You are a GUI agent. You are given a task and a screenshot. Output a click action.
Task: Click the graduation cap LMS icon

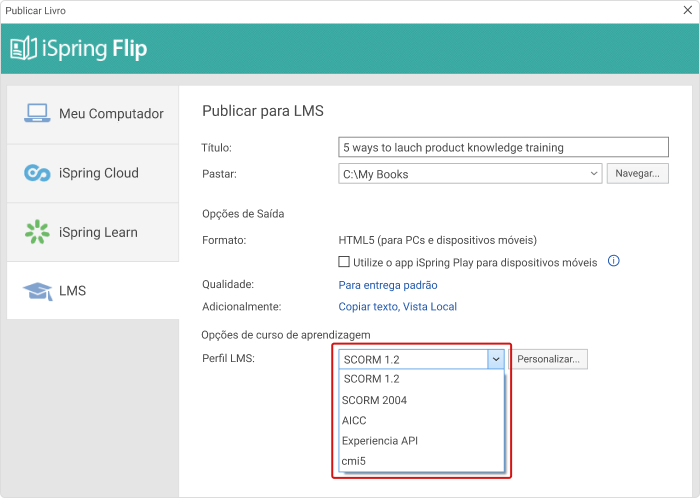tap(38, 291)
